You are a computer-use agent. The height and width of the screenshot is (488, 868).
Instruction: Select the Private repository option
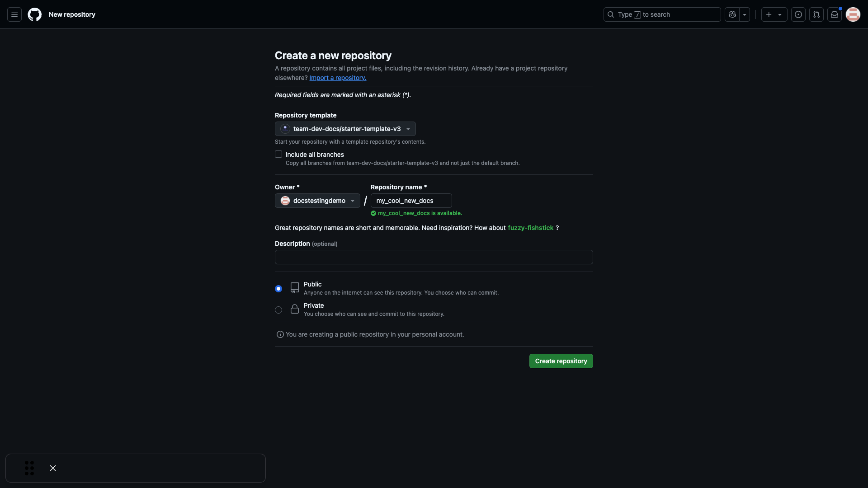coord(278,310)
